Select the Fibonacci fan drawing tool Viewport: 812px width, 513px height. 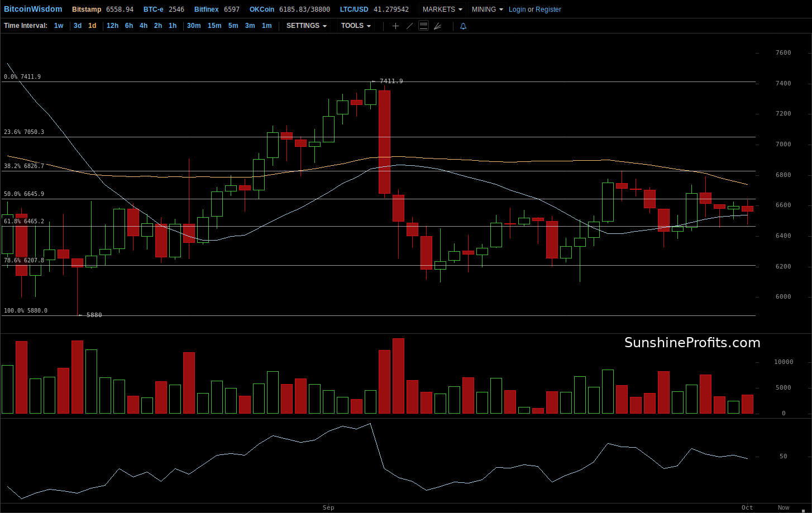(x=437, y=26)
